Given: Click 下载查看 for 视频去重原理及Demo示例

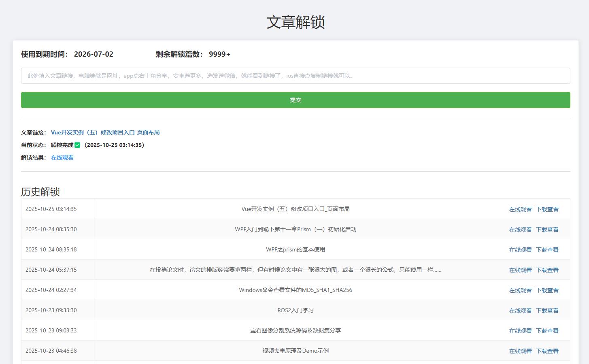Looking at the screenshot, I should [x=547, y=351].
